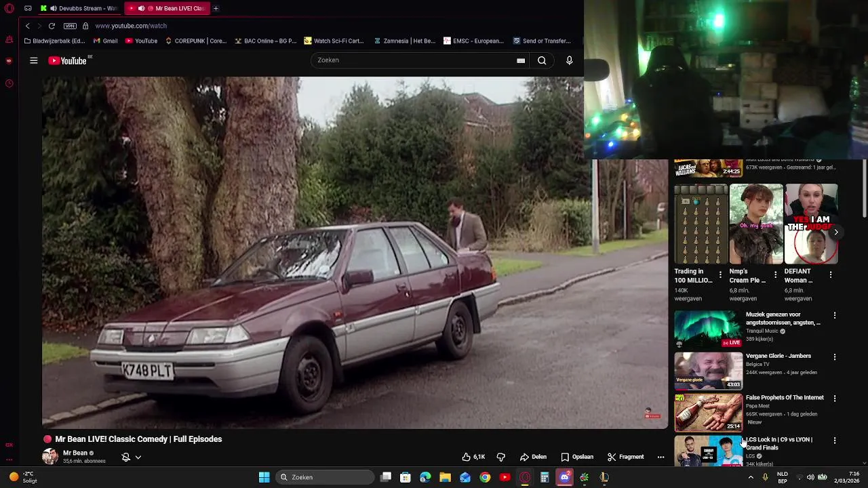Open Calculator from the taskbar
Screen dimensions: 868x488
(545, 477)
